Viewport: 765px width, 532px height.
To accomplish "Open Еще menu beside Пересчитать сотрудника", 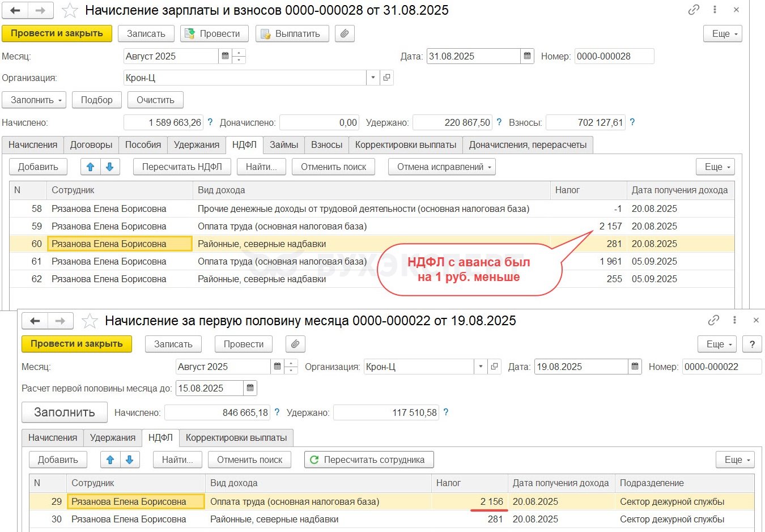I will tap(735, 459).
